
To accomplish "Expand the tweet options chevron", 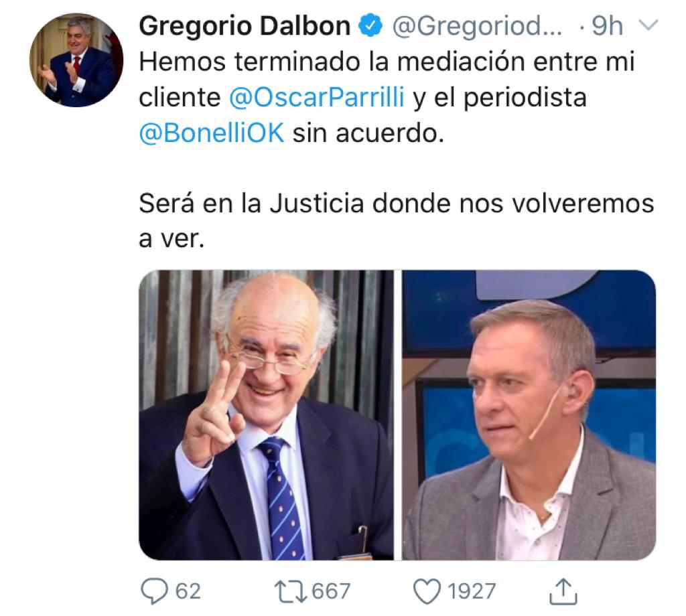I will pyautogui.click(x=648, y=25).
